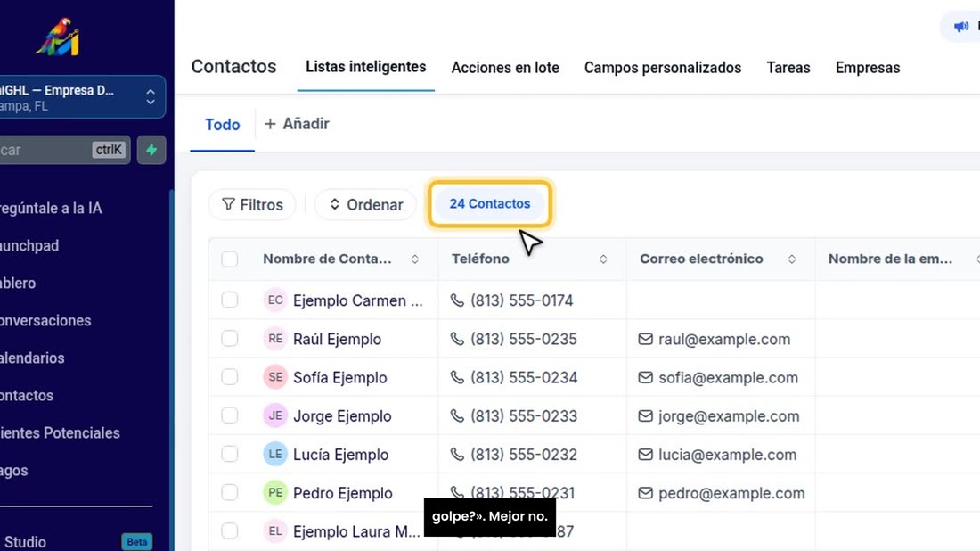Check the box next to Jorge Ejemplo
980x551 pixels.
[x=229, y=415]
